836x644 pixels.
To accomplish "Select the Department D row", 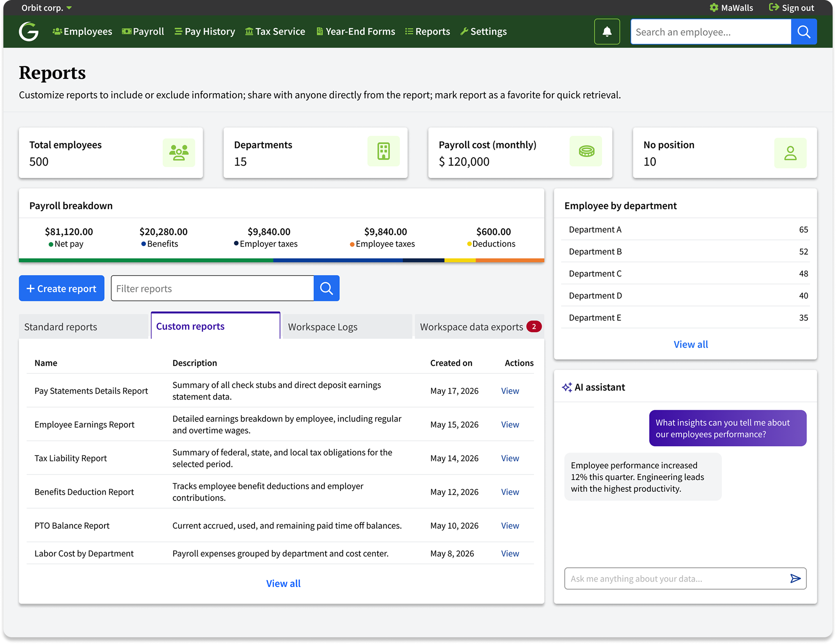I will (x=686, y=295).
